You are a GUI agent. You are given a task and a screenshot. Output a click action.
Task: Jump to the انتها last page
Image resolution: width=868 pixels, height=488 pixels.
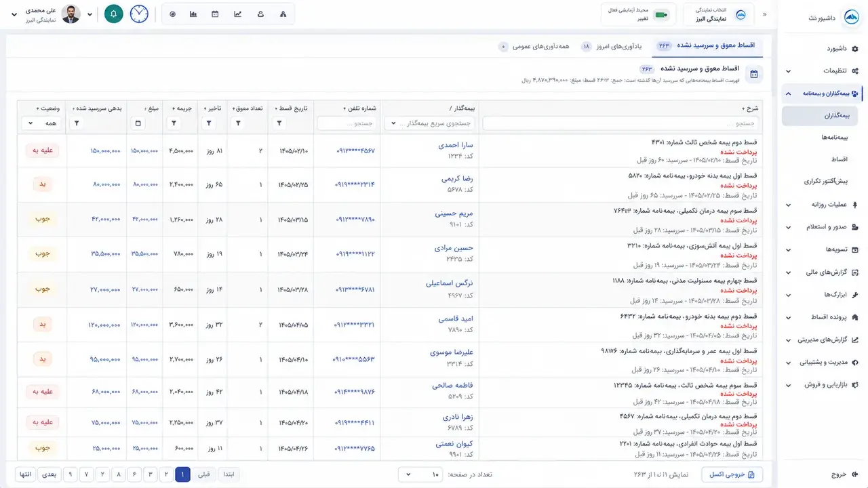[26, 474]
